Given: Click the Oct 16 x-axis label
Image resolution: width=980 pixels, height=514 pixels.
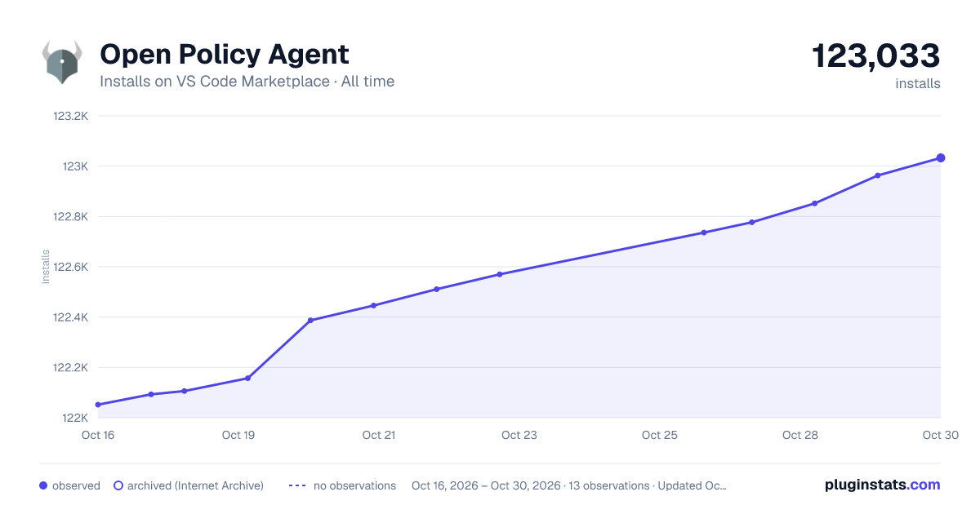Looking at the screenshot, I should click(x=98, y=435).
